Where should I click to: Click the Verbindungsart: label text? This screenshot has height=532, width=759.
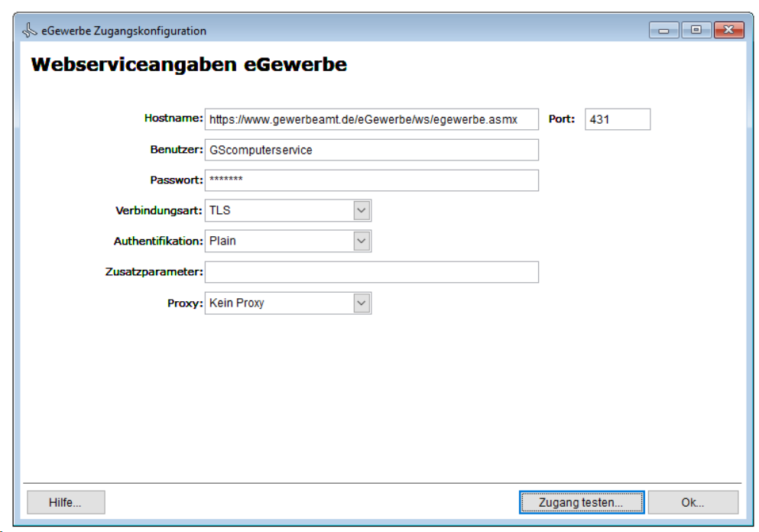[159, 210]
